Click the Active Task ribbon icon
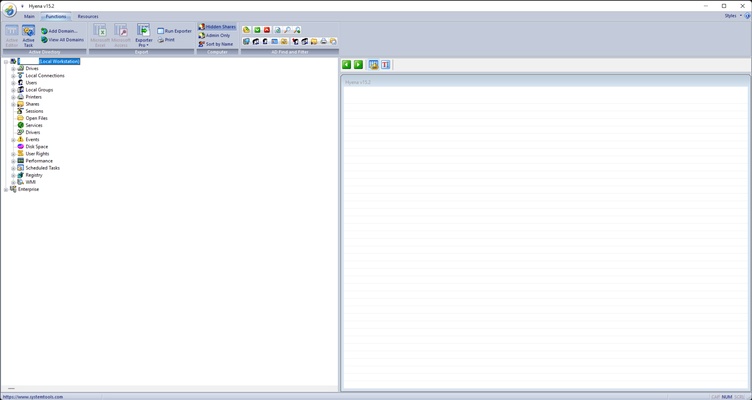This screenshot has width=752, height=400. tap(28, 31)
